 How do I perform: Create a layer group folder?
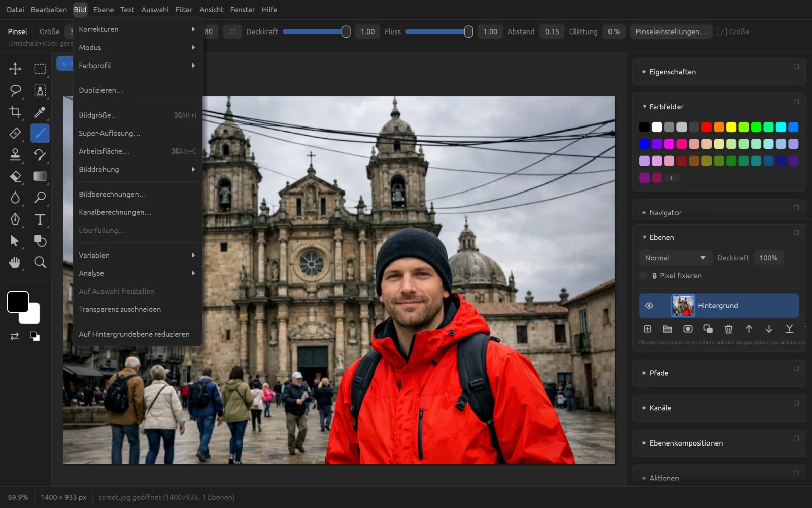pyautogui.click(x=667, y=329)
